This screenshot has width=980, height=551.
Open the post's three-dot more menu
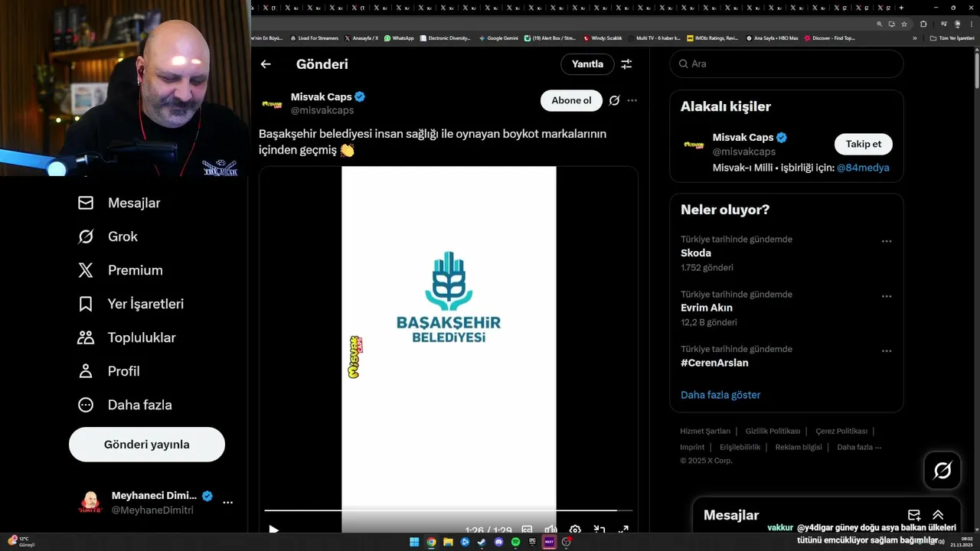pyautogui.click(x=632, y=100)
